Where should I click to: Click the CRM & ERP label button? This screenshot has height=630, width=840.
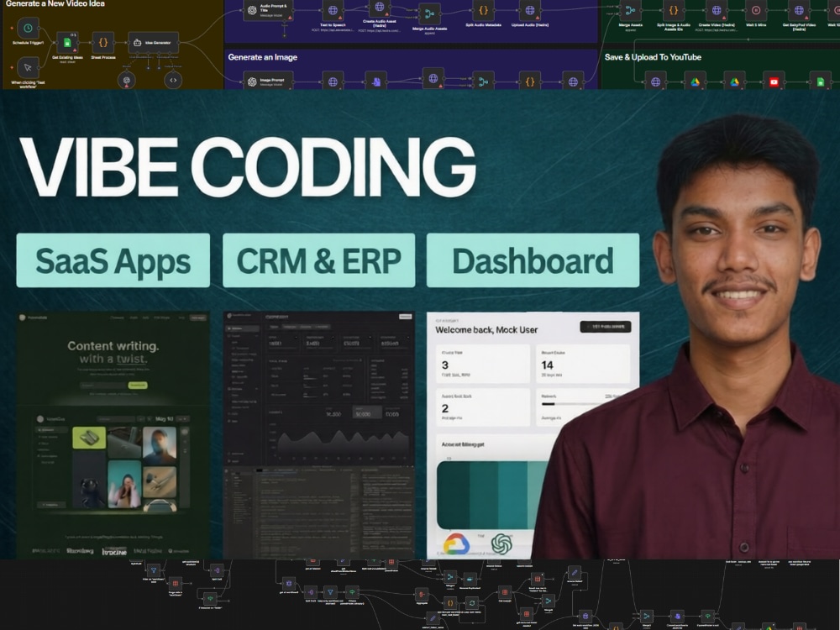pyautogui.click(x=318, y=260)
